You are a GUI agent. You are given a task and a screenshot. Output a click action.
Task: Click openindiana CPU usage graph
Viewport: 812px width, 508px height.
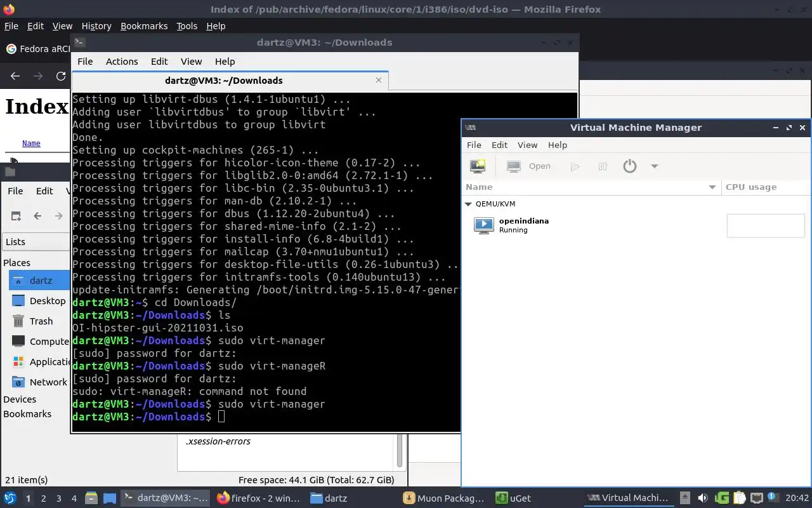tap(766, 225)
